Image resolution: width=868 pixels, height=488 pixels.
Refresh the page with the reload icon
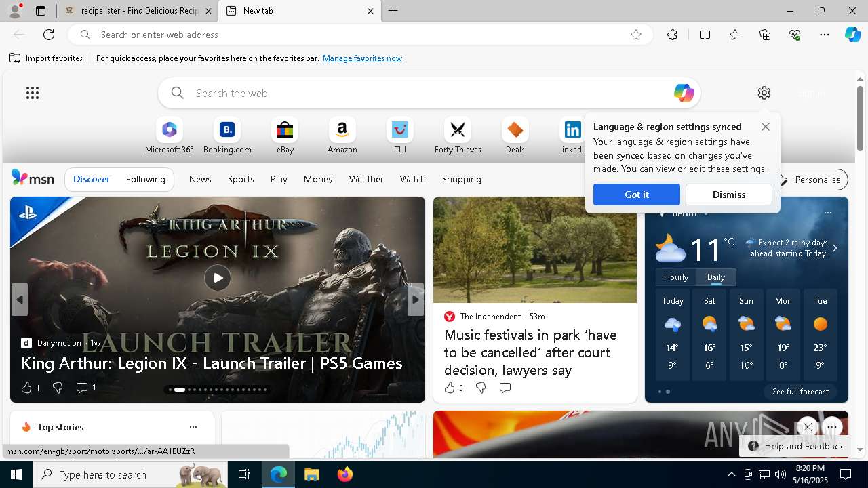pos(49,35)
